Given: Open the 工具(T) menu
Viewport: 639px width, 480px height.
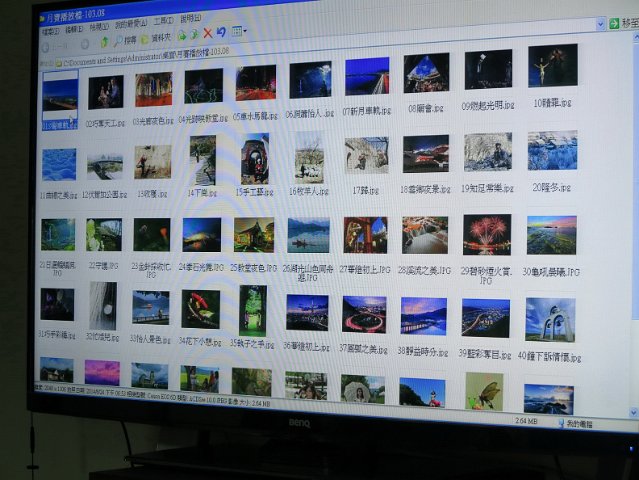Looking at the screenshot, I should tap(163, 20).
